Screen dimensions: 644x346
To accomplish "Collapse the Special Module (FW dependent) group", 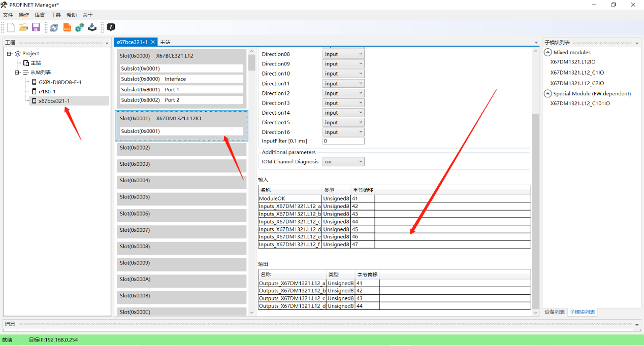I will [548, 93].
